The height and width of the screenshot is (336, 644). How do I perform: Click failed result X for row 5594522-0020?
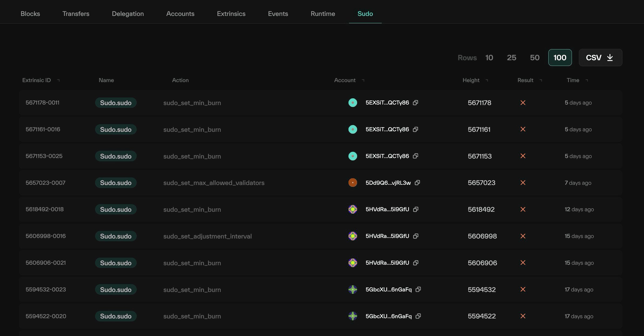pos(523,316)
